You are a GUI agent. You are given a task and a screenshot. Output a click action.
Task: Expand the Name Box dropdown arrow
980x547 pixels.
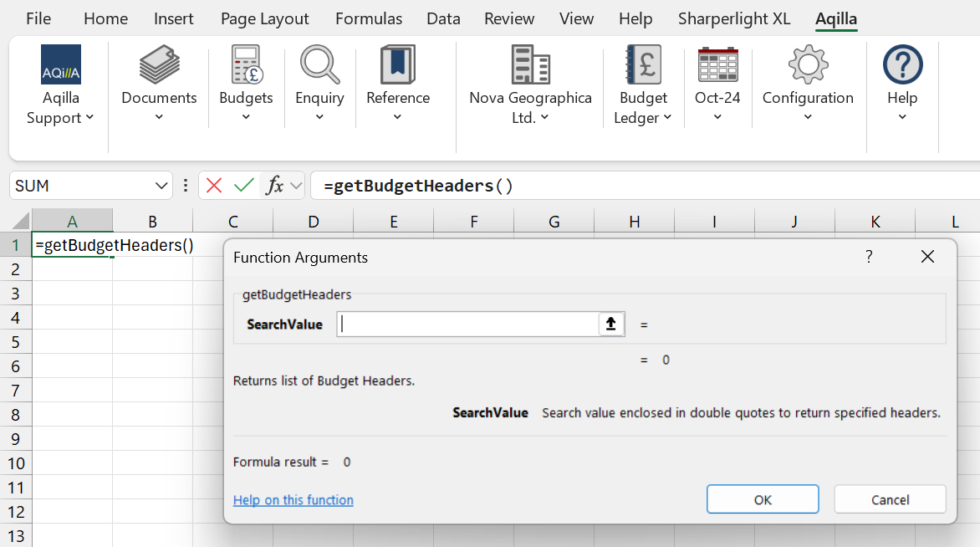point(162,186)
